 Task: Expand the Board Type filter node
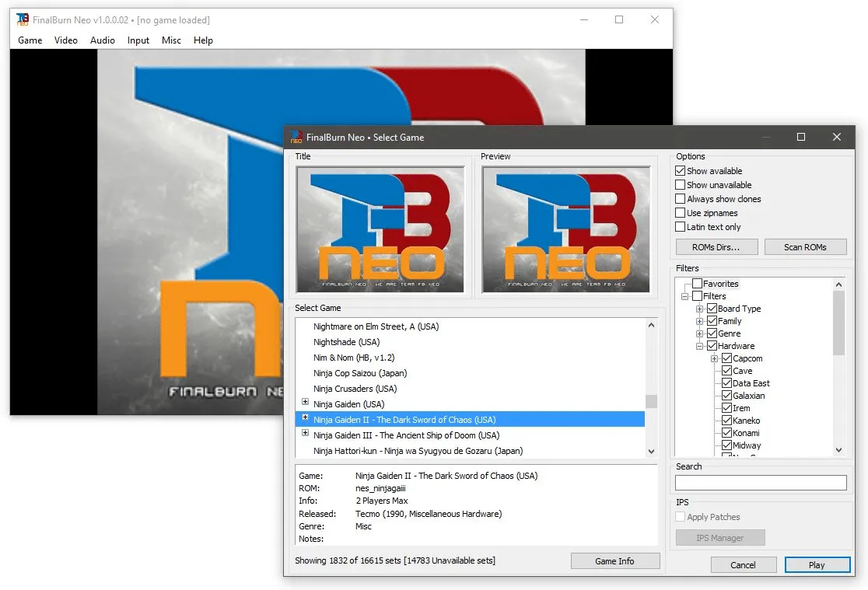pos(699,309)
